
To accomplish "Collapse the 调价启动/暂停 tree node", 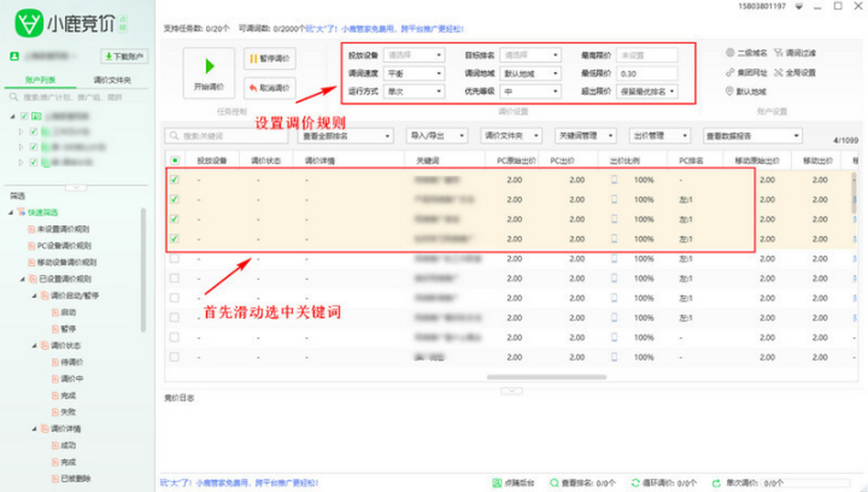I will click(35, 296).
